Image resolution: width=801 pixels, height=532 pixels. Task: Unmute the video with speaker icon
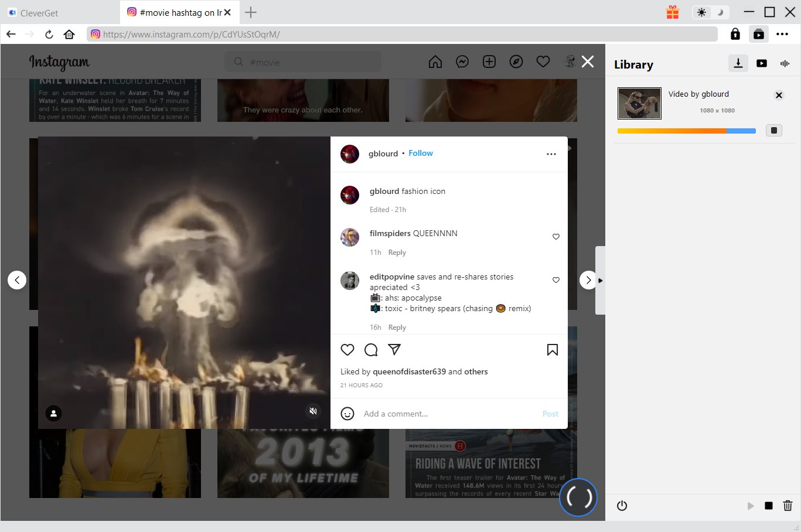click(x=313, y=411)
